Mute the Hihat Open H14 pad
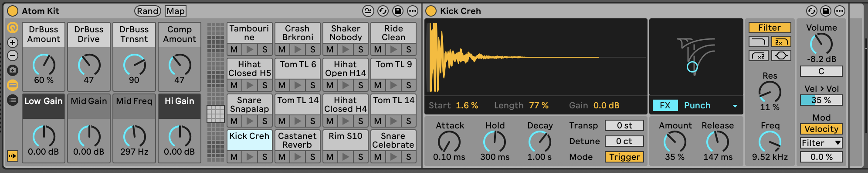Viewport: 868px width, 173px height. 330,85
